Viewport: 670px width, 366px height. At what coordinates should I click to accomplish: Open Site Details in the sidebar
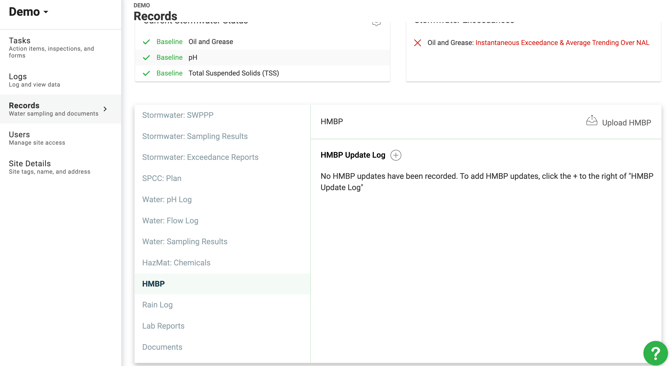coord(61,167)
